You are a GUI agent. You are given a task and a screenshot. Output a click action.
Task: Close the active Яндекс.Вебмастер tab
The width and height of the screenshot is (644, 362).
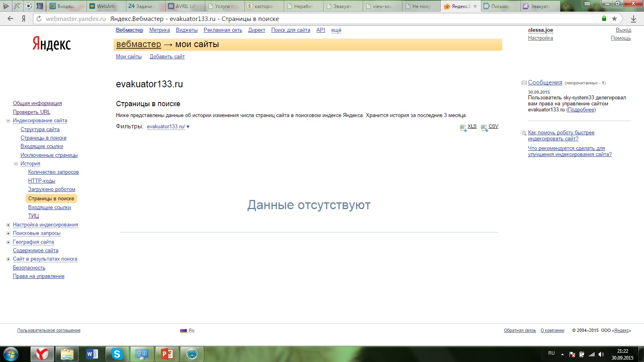[x=475, y=6]
